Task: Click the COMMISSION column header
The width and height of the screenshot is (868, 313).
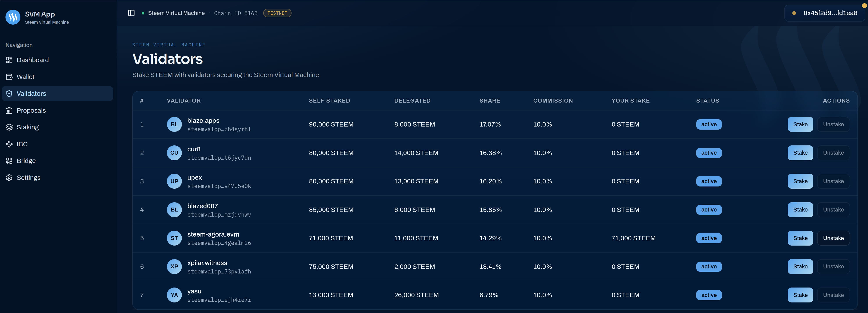Action: coord(553,101)
